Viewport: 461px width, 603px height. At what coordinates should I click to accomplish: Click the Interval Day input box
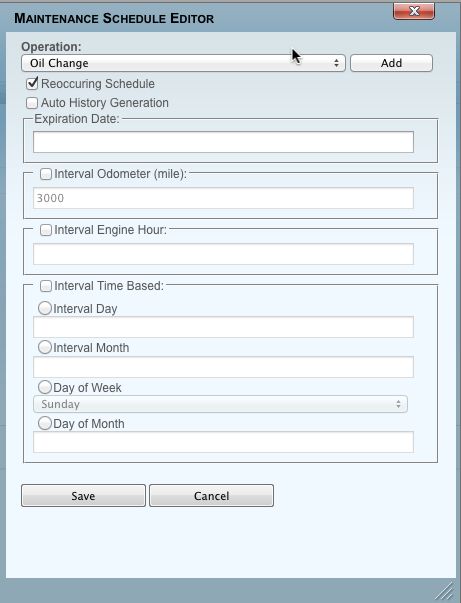223,327
